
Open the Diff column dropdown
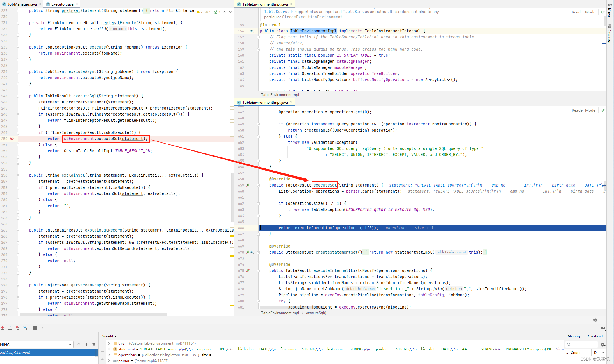tap(603, 352)
